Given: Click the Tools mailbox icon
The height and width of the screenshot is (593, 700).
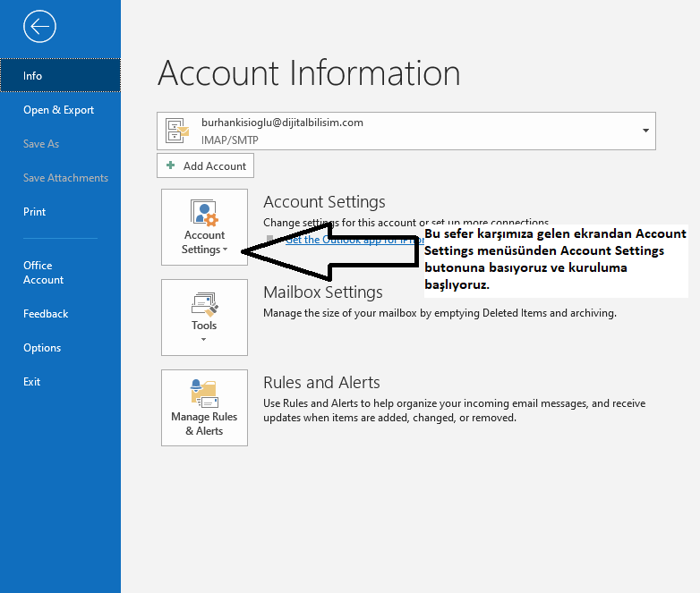Looking at the screenshot, I should click(x=204, y=302).
